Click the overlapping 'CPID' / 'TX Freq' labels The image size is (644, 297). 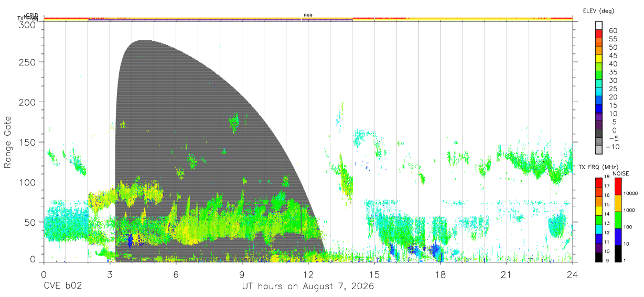click(28, 17)
